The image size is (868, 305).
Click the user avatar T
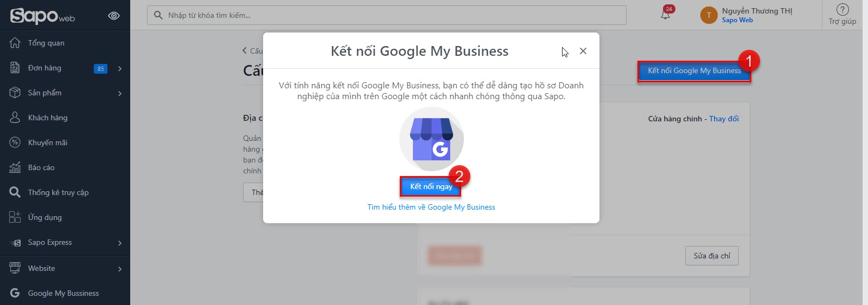tap(709, 15)
